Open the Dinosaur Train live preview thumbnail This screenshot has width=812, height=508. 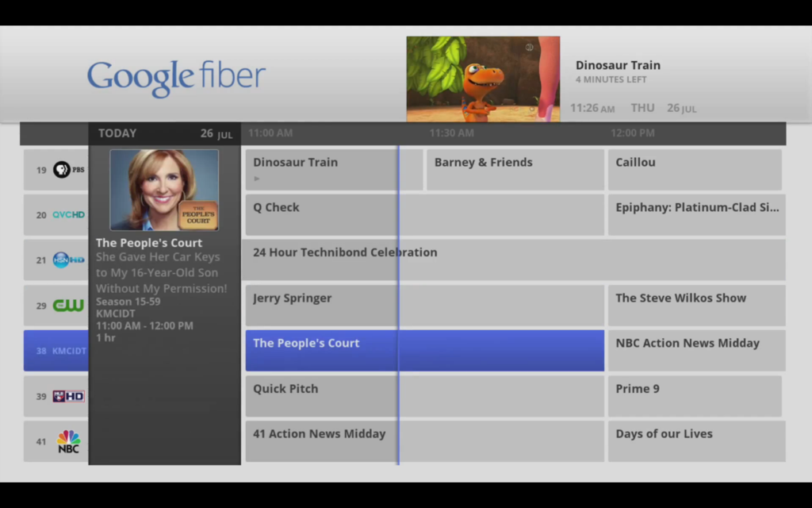click(483, 79)
